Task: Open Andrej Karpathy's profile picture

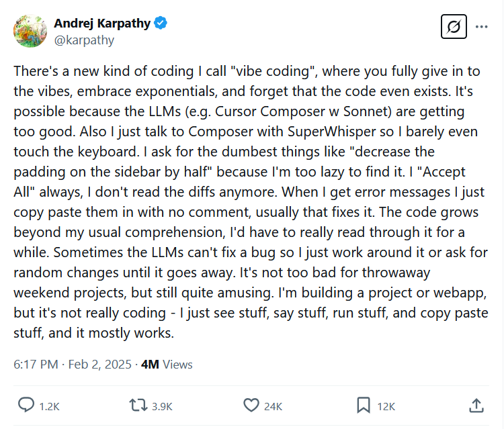Action: [30, 32]
